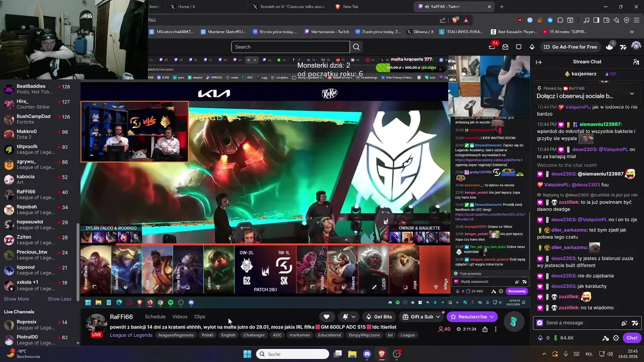Expand hidden bookmarks overflow chevron
Image resolution: width=644 pixels, height=362 pixels.
[x=631, y=32]
